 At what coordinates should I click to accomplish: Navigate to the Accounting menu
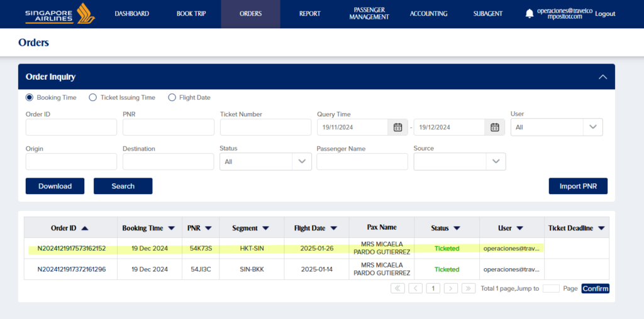pyautogui.click(x=428, y=14)
